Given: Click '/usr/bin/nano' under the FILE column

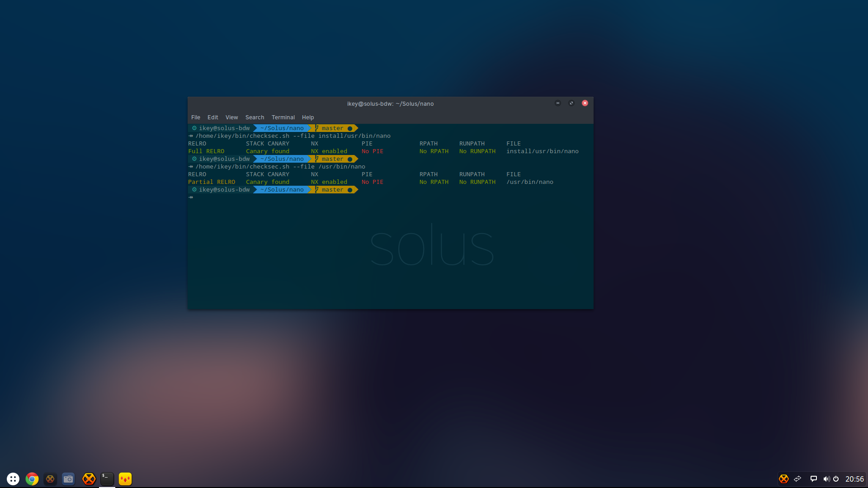Looking at the screenshot, I should click(530, 182).
